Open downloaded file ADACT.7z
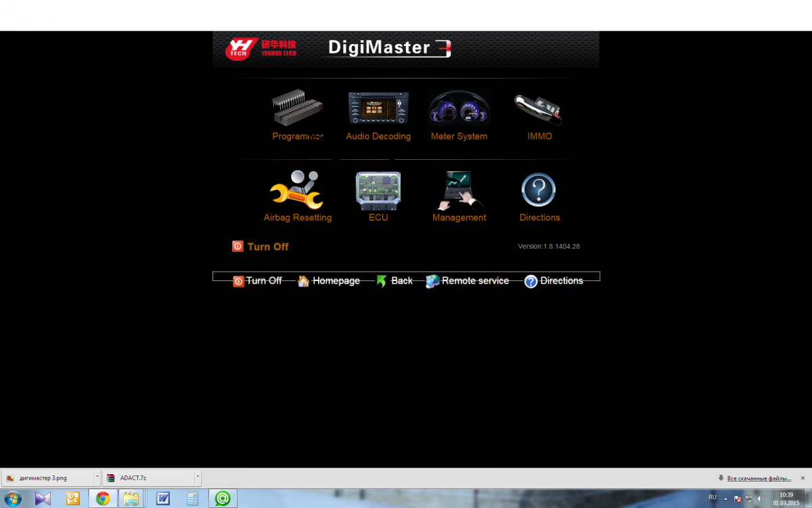Viewport: 812px width, 508px height. (148, 478)
